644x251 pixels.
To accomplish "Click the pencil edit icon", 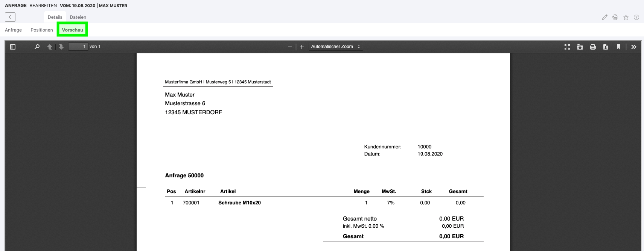I will pyautogui.click(x=604, y=17).
